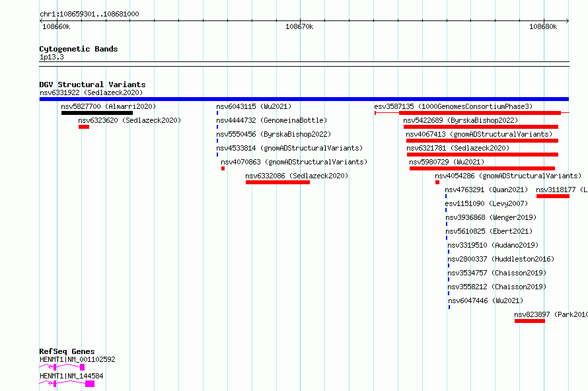Select the red nsv823897 variant bar
Viewport: 588px width, 391px height.
pyautogui.click(x=530, y=321)
